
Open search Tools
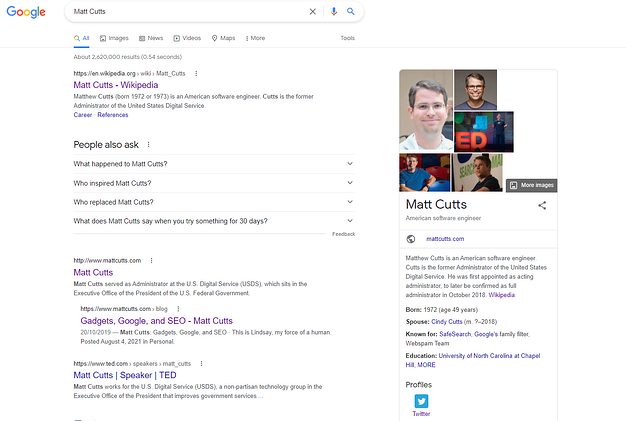click(347, 38)
